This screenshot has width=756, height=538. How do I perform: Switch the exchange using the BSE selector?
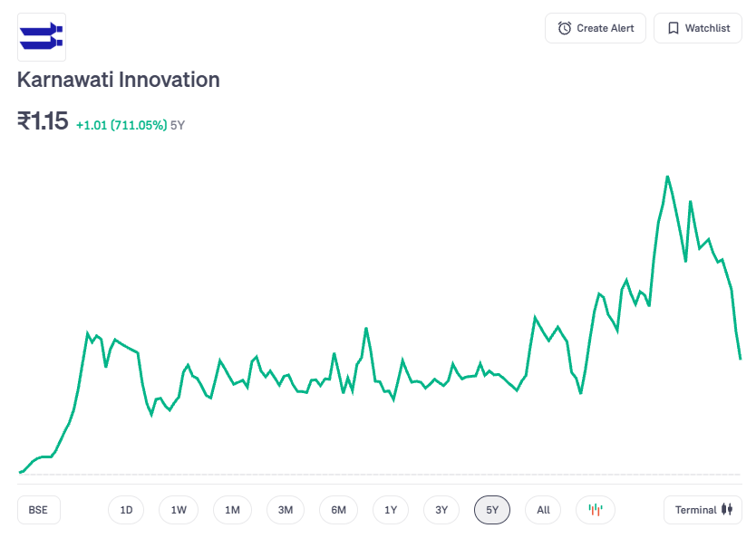click(x=38, y=510)
